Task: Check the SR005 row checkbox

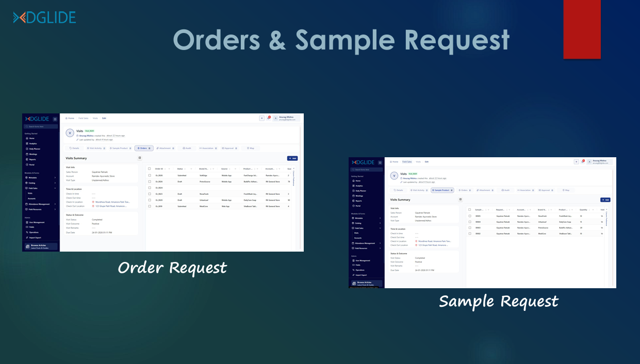Action: [470, 216]
